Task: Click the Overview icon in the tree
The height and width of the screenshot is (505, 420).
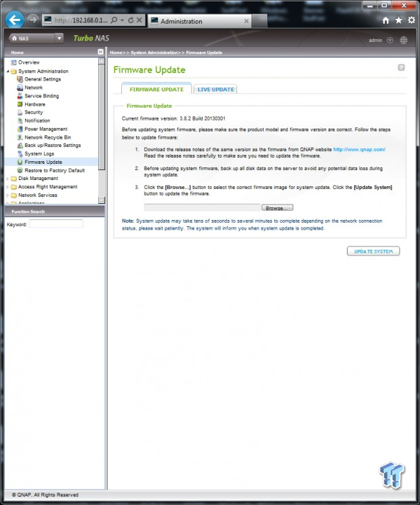Action: coord(14,62)
